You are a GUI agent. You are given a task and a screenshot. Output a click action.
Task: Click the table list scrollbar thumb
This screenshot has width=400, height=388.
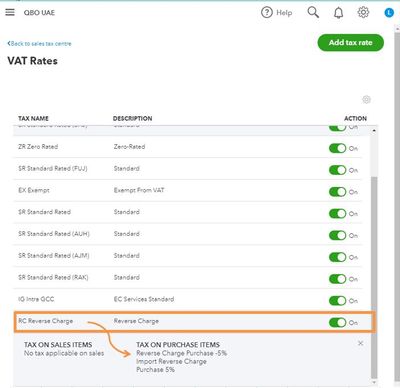[x=374, y=277]
